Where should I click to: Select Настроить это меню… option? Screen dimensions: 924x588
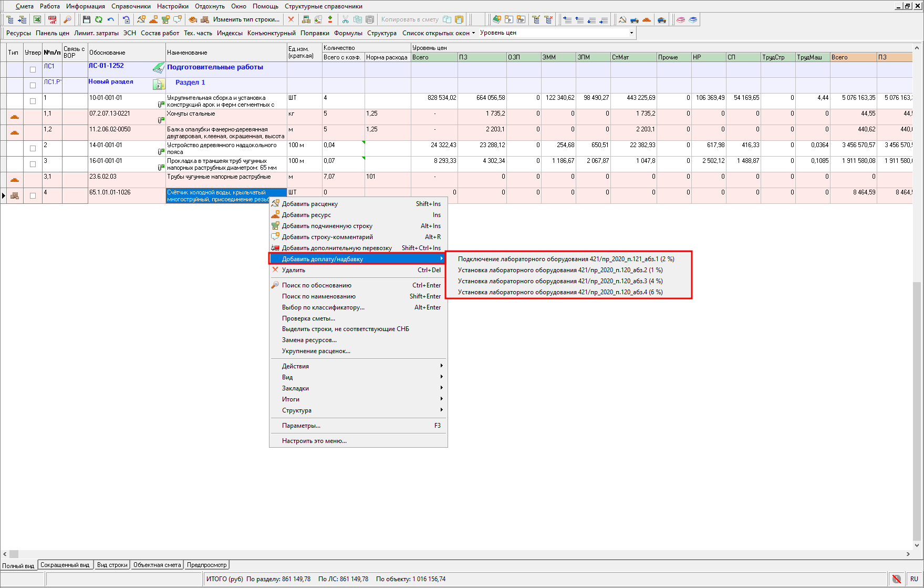click(x=358, y=441)
